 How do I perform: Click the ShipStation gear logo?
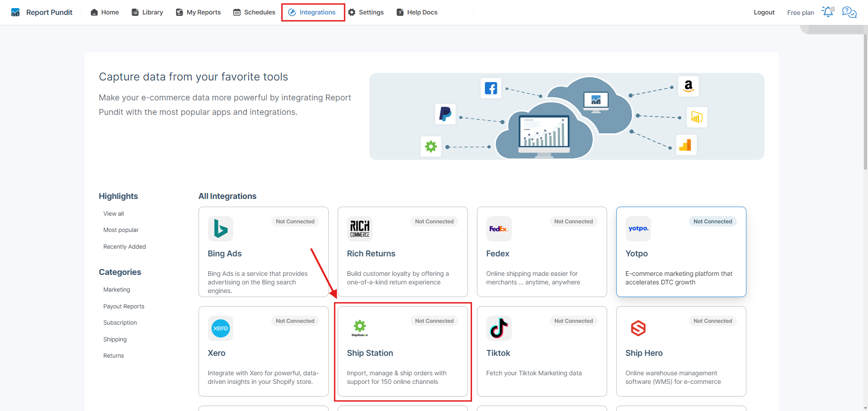[x=359, y=327]
